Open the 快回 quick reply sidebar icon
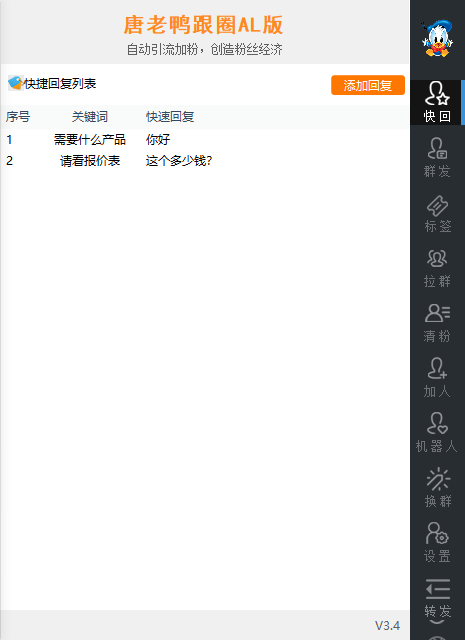 pyautogui.click(x=437, y=102)
